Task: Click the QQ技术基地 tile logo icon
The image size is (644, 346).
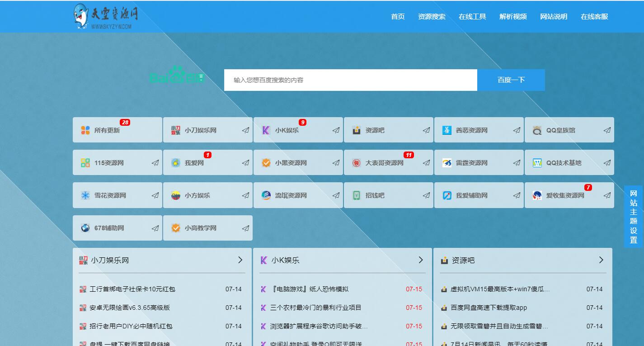Action: tap(537, 163)
